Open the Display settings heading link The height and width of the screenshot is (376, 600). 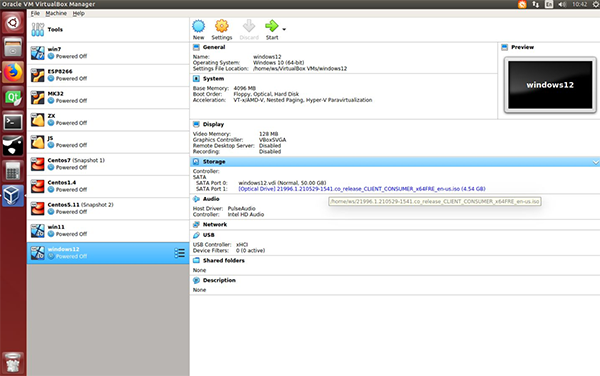[x=213, y=124]
